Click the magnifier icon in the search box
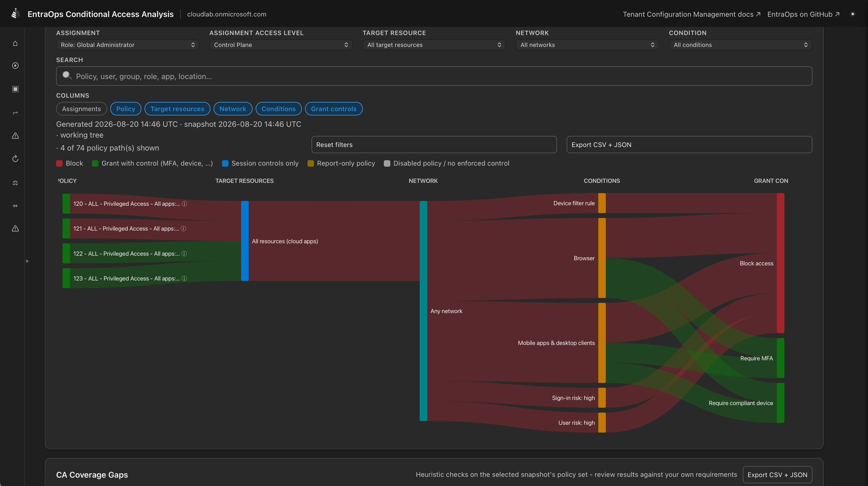868x486 pixels. [67, 76]
